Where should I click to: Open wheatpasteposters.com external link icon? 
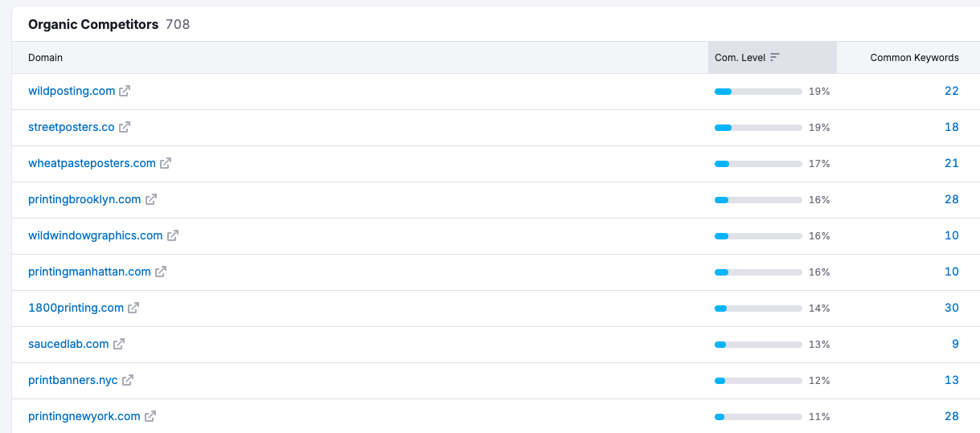166,164
